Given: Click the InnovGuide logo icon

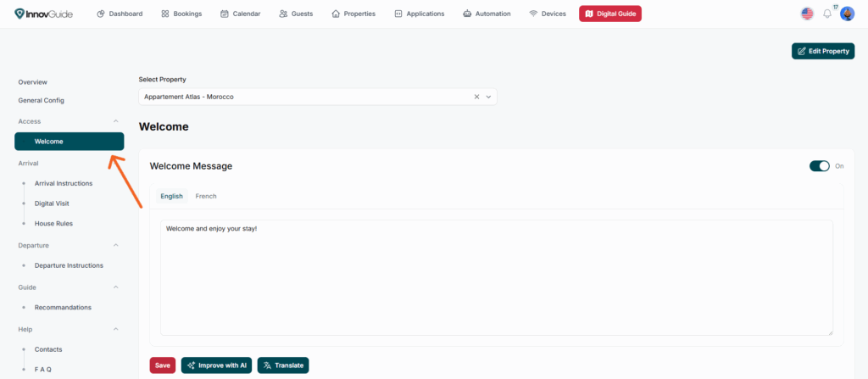Looking at the screenshot, I should click(x=20, y=14).
